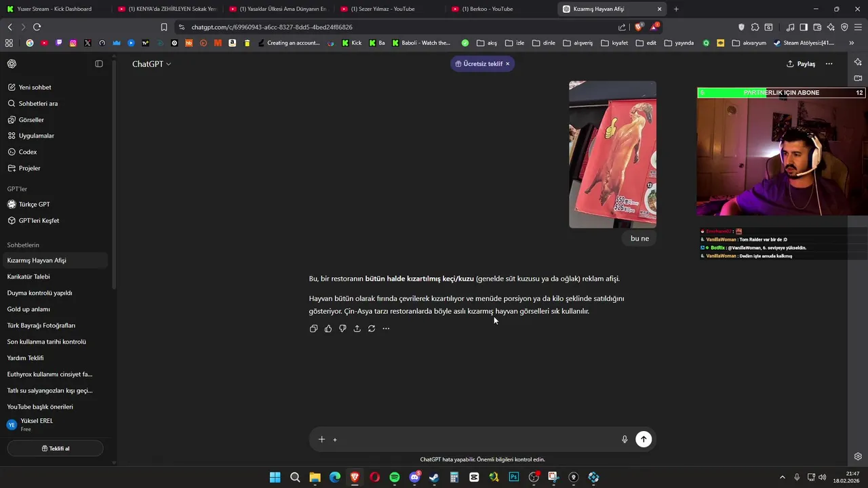Viewport: 868px width, 488px height.
Task: Bookmark this page with the bookmark icon
Action: click(164, 27)
